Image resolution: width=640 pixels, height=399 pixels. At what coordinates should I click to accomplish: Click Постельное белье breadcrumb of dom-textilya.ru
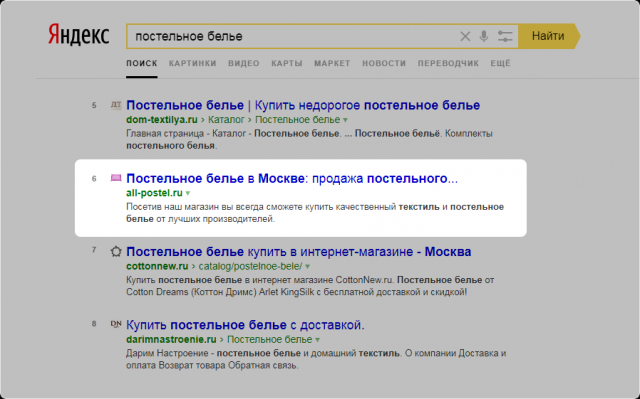pos(298,120)
